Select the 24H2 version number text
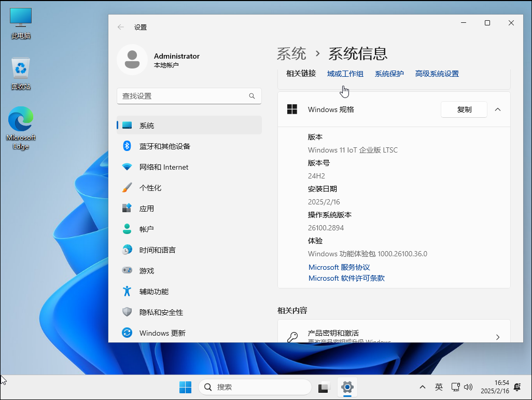532x400 pixels. (316, 176)
